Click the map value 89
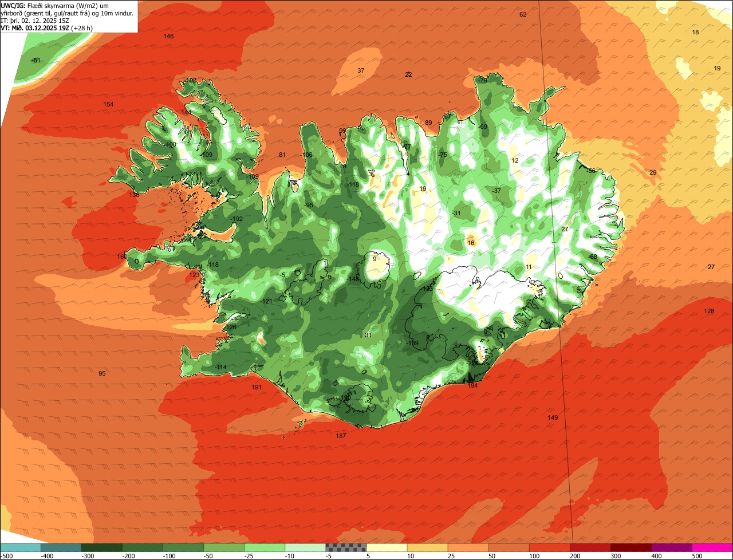 click(428, 123)
